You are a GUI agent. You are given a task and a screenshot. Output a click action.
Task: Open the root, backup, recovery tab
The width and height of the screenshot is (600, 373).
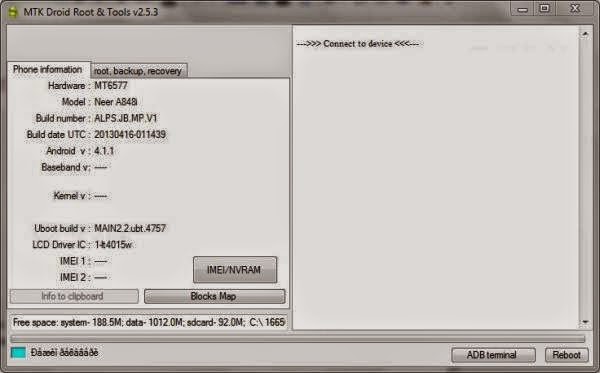(138, 71)
